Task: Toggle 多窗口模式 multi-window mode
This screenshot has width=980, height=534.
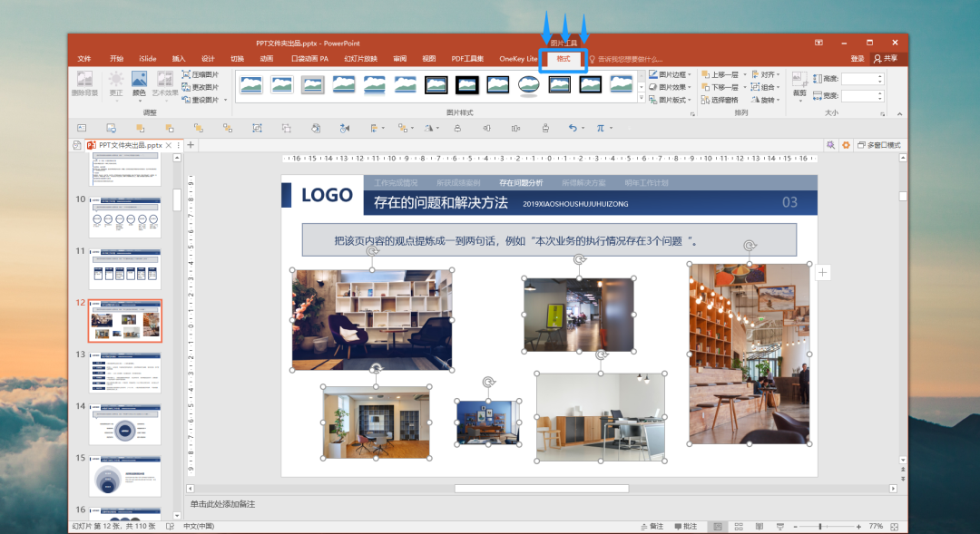Action: tap(878, 145)
